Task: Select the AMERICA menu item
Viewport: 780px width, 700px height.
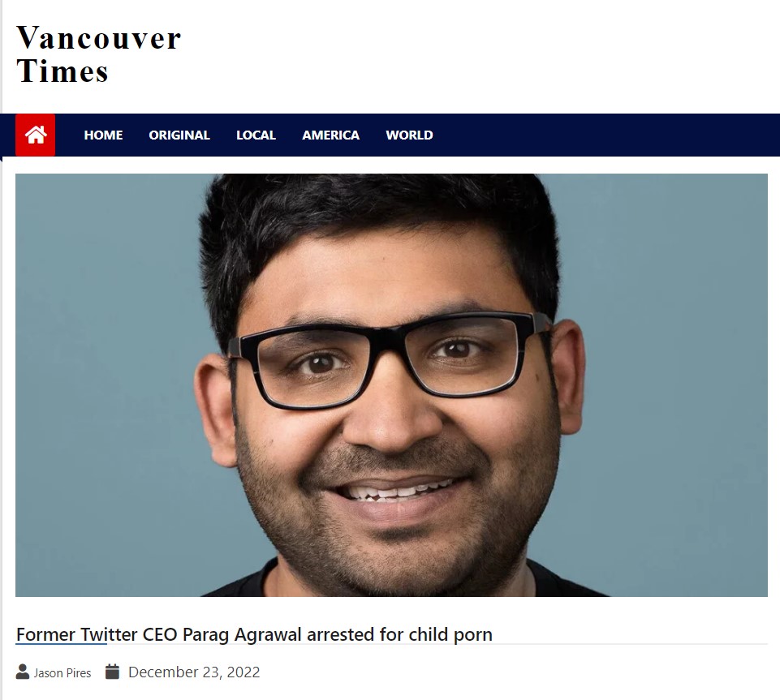Action: (x=330, y=135)
